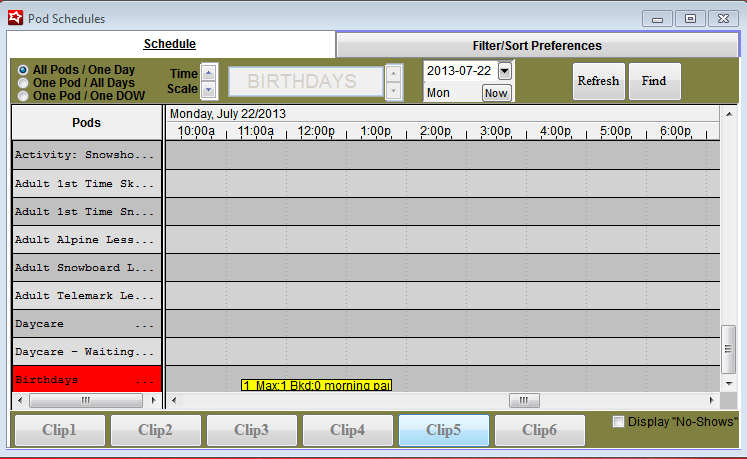Select One Pod / All Days radio option
Image resolution: width=747 pixels, height=459 pixels.
(23, 83)
